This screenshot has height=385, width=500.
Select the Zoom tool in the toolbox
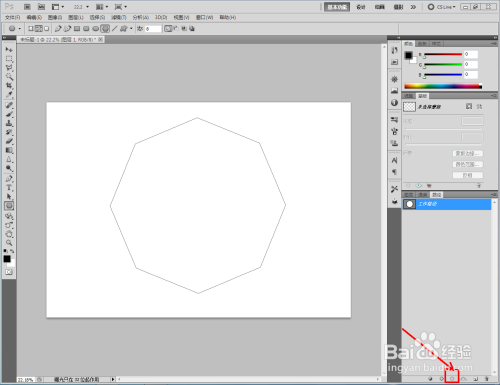coord(9,243)
